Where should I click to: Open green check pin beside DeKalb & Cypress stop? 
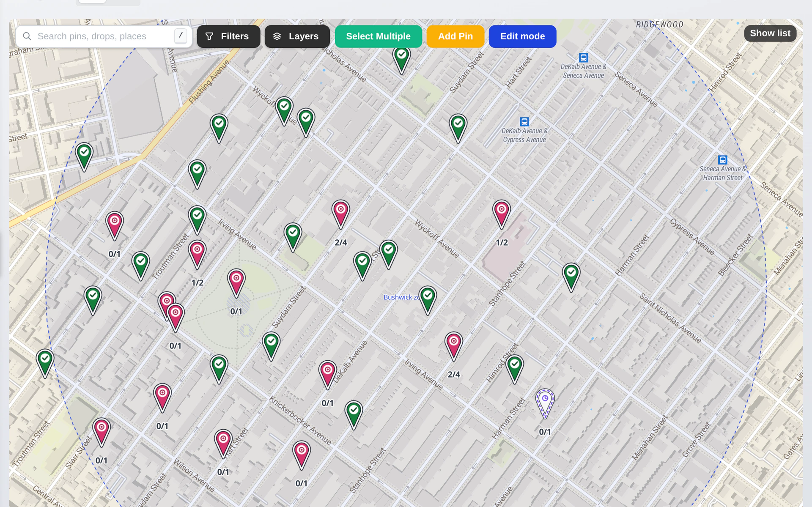[x=458, y=128]
